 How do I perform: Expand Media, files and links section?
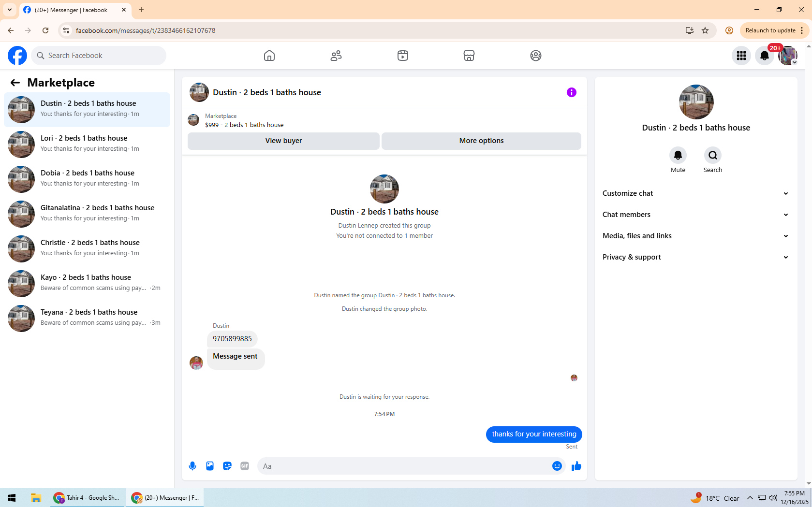(696, 236)
